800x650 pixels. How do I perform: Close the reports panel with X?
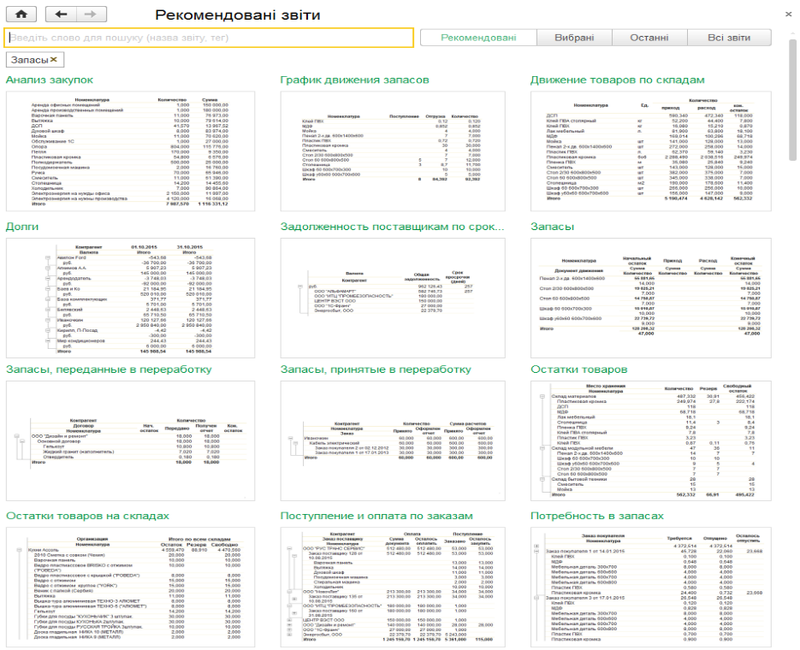pyautogui.click(x=788, y=14)
